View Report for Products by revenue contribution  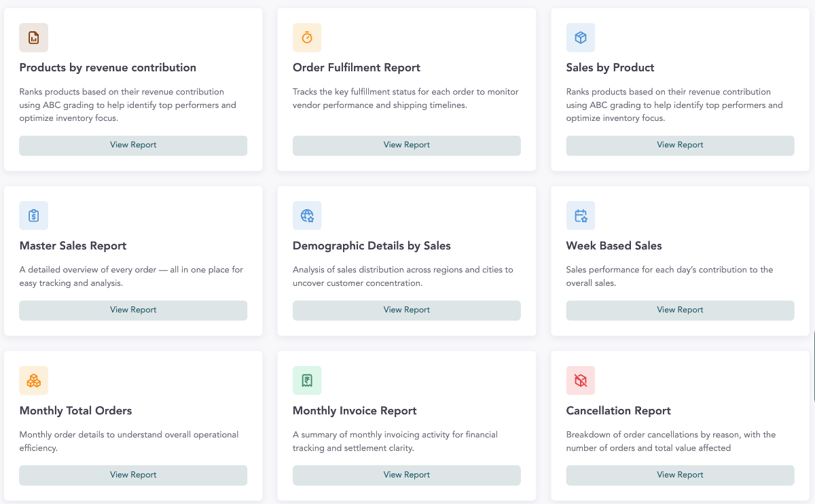(x=133, y=145)
